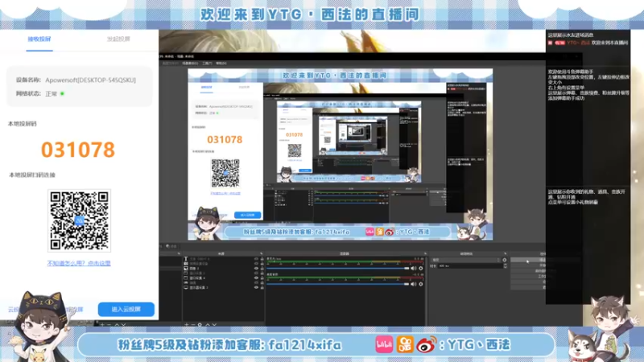Image resolution: width=644 pixels, height=362 pixels.
Task: Click the Weibo icon in bottom banner
Action: tap(427, 344)
